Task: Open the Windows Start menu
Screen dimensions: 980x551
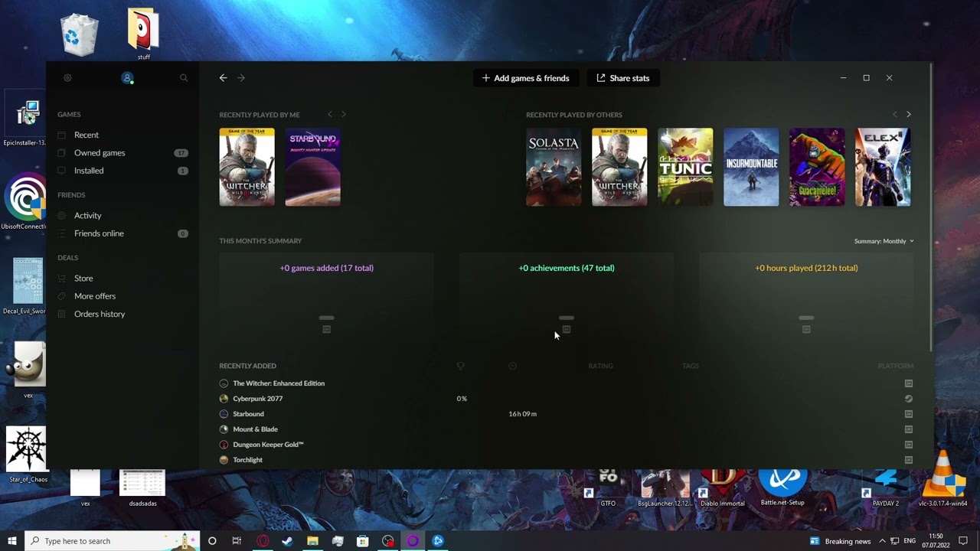Action: 11,541
